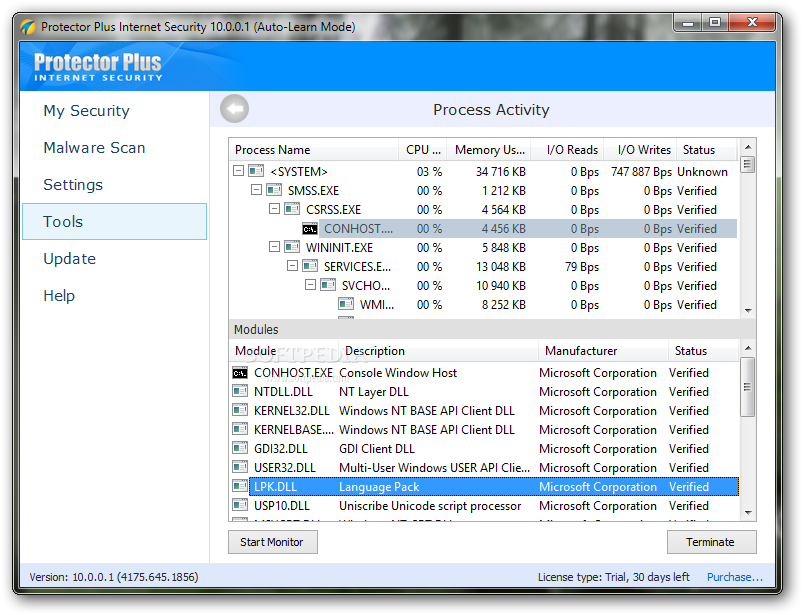The height and width of the screenshot is (615, 803).
Task: Open the Help section
Action: coord(115,295)
